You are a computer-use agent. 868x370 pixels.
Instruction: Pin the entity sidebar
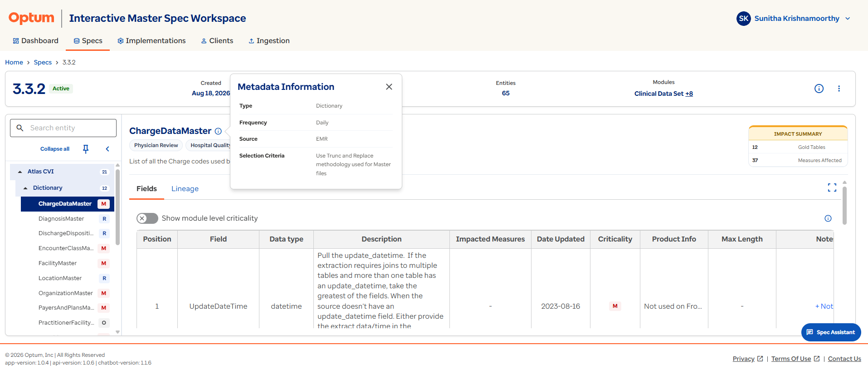click(x=86, y=149)
